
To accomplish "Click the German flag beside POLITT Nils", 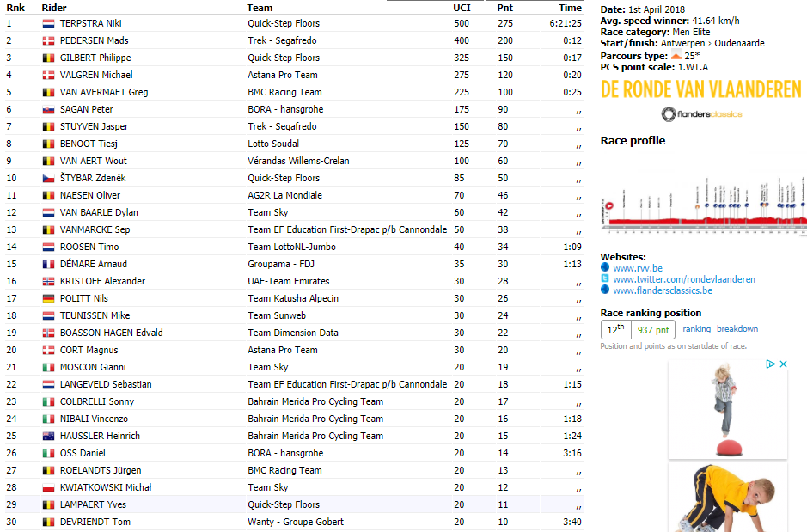I will (x=48, y=298).
